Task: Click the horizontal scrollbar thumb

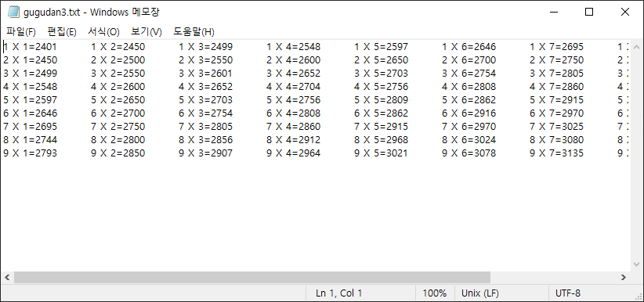Action: 252,278
